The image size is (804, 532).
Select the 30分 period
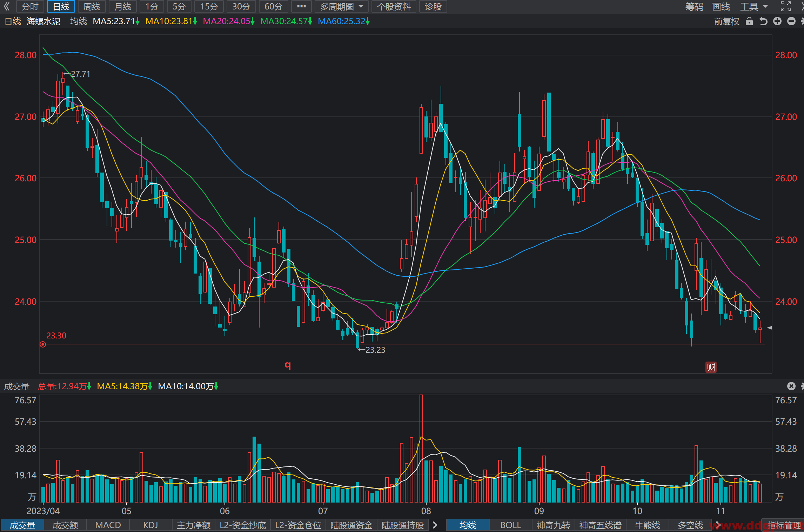pos(241,6)
